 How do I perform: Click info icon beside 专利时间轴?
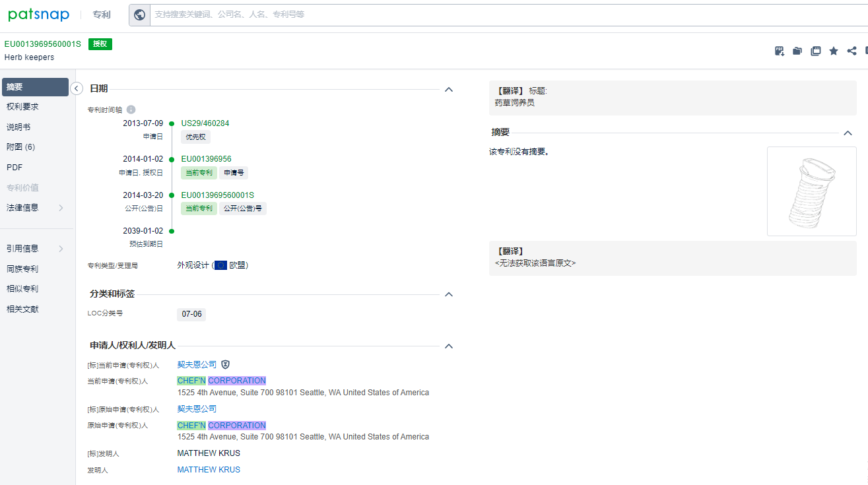131,110
